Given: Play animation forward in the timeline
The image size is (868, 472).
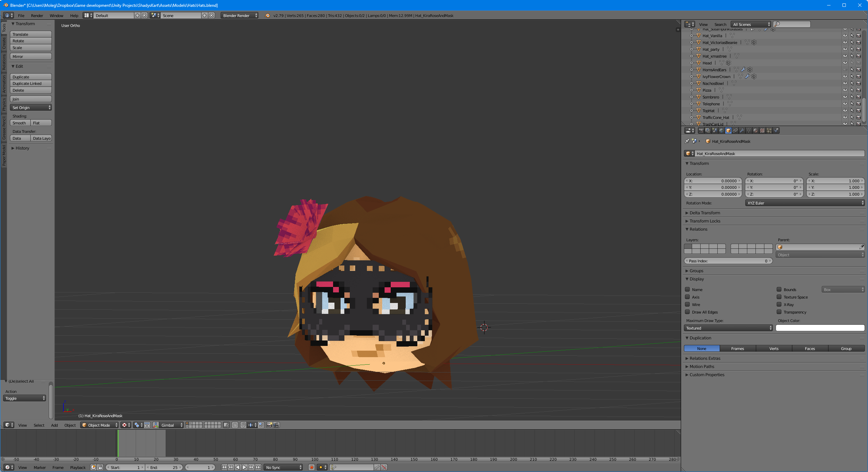Looking at the screenshot, I should point(244,467).
